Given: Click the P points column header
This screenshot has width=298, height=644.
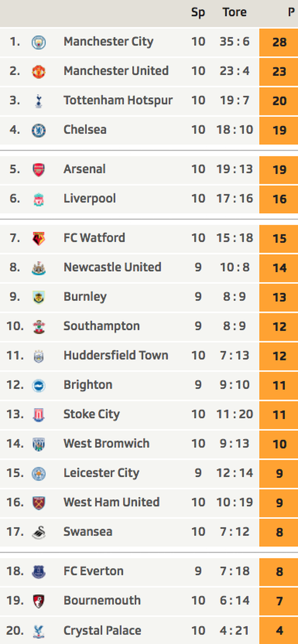Looking at the screenshot, I should coord(291,12).
